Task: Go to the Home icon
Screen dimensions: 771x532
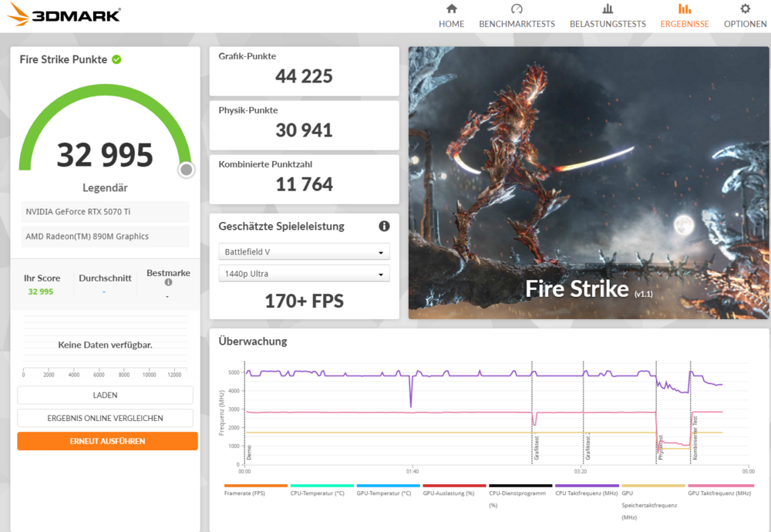Action: click(452, 9)
